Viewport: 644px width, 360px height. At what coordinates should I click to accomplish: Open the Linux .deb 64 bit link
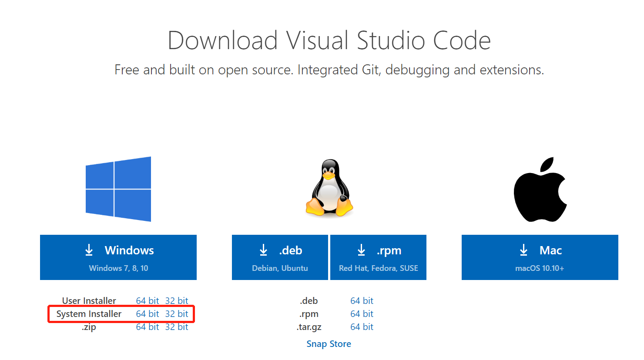pos(362,301)
